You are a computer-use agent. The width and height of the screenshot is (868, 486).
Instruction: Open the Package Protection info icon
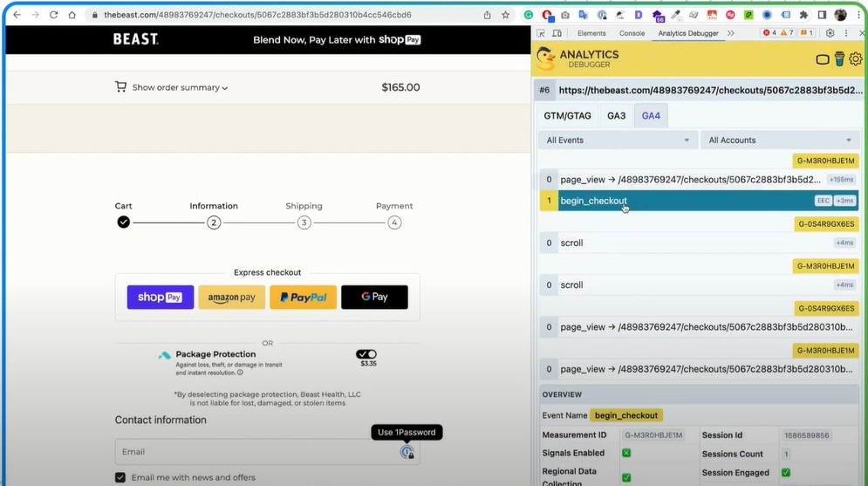coord(240,373)
